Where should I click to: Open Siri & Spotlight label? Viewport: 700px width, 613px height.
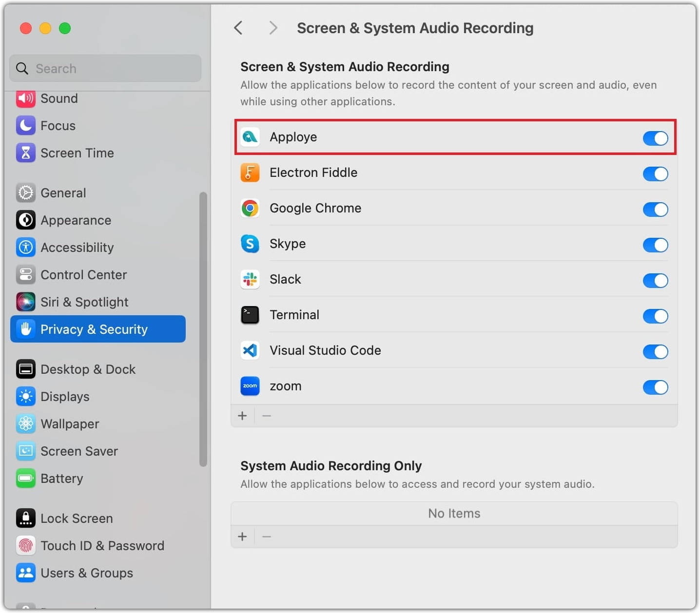tap(84, 302)
